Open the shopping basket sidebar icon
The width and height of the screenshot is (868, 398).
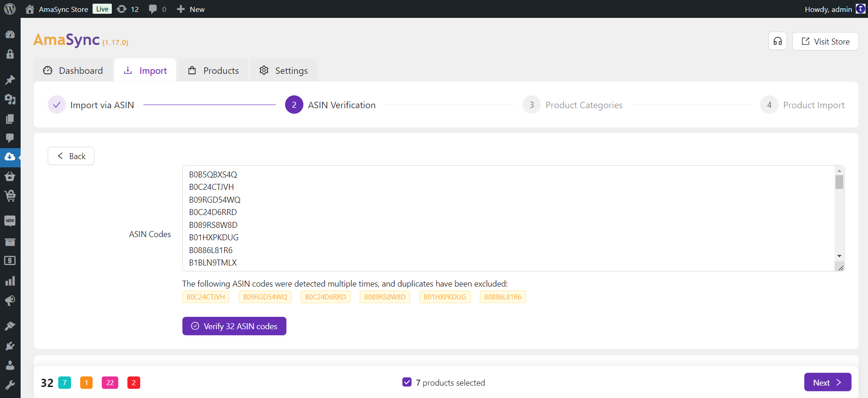[10, 176]
